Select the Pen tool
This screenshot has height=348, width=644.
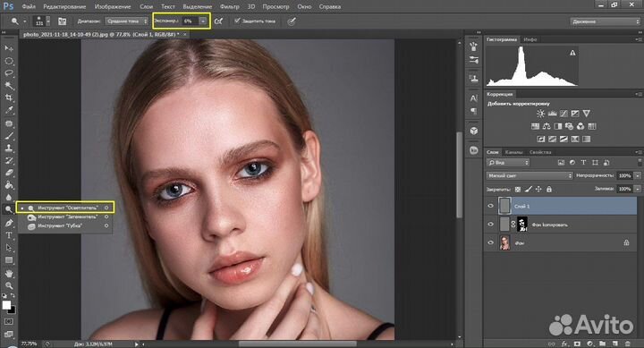tap(9, 223)
